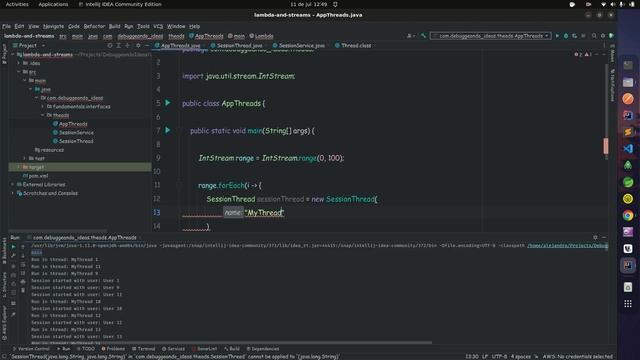Image resolution: width=640 pixels, height=360 pixels.
Task: Open the Refactor menu
Action: (x=94, y=26)
